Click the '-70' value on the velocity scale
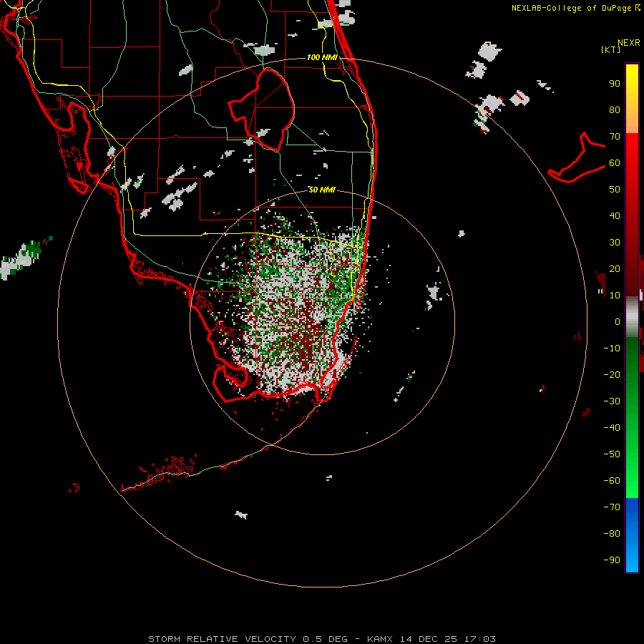The width and height of the screenshot is (644, 644). [x=612, y=507]
